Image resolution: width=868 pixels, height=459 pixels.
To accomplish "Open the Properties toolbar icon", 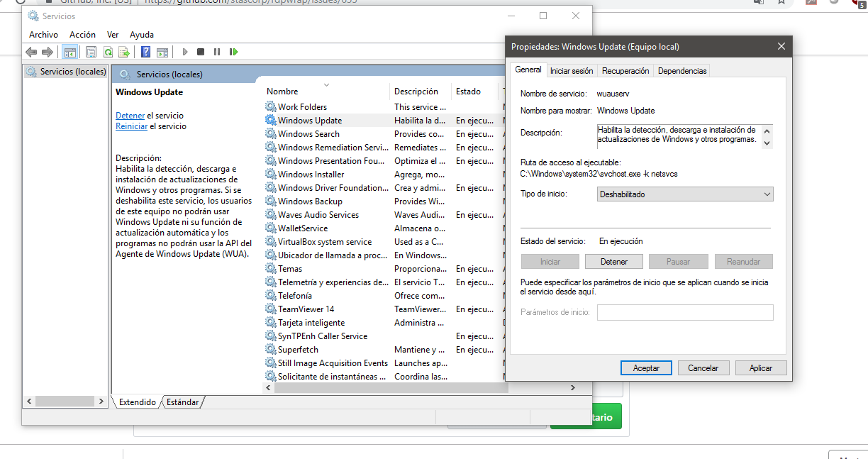I will pyautogui.click(x=91, y=52).
